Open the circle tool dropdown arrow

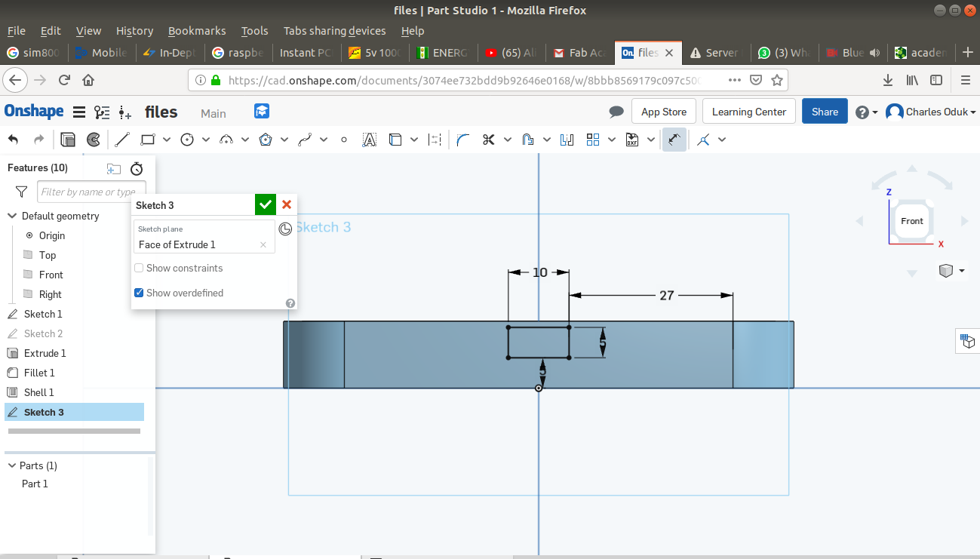pyautogui.click(x=206, y=140)
